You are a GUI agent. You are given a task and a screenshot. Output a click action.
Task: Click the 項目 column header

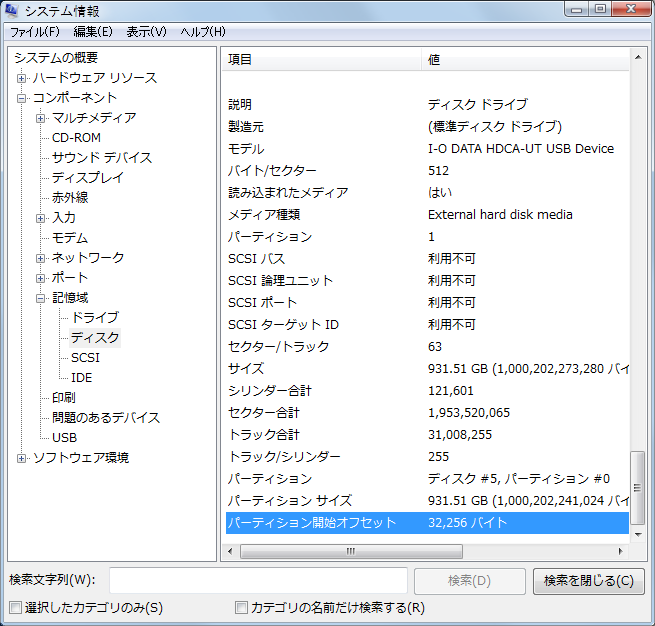pyautogui.click(x=322, y=60)
